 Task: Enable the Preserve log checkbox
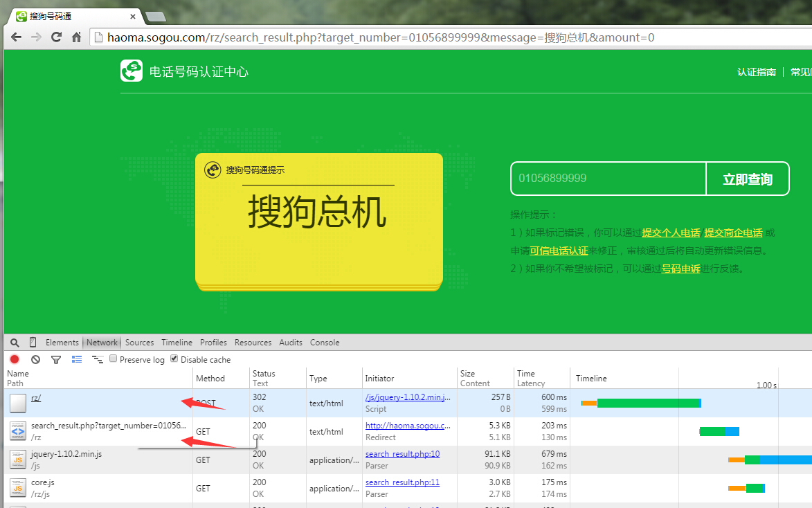(113, 359)
